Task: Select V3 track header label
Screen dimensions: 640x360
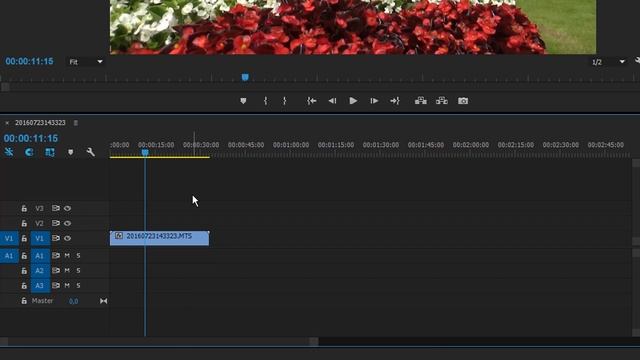Action: [x=39, y=209]
